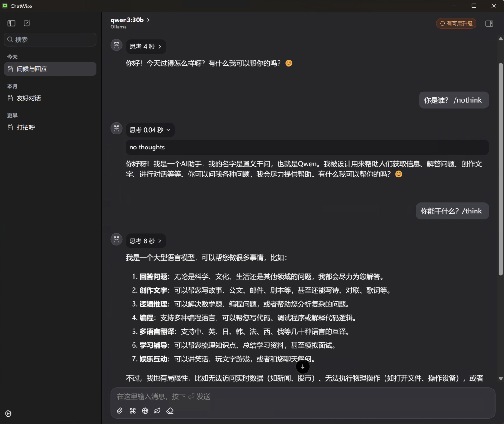
Task: Expand the 思考 8 秒 thinking section
Action: click(146, 241)
